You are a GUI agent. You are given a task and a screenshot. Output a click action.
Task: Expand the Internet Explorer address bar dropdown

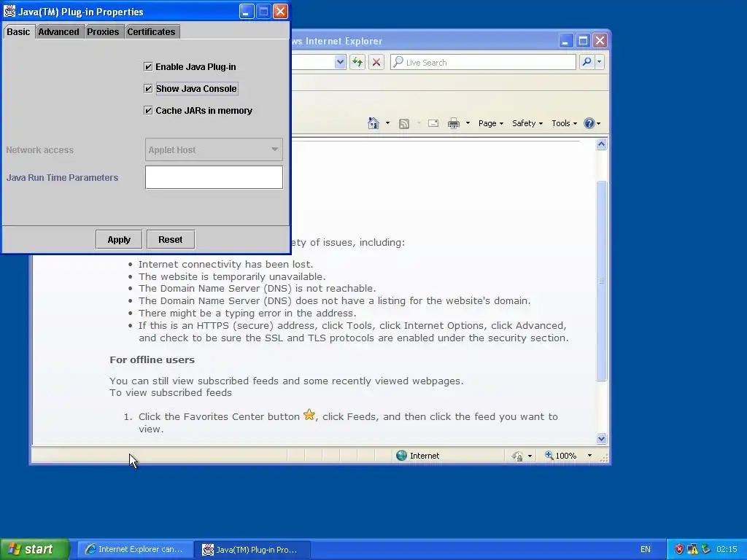click(x=340, y=62)
